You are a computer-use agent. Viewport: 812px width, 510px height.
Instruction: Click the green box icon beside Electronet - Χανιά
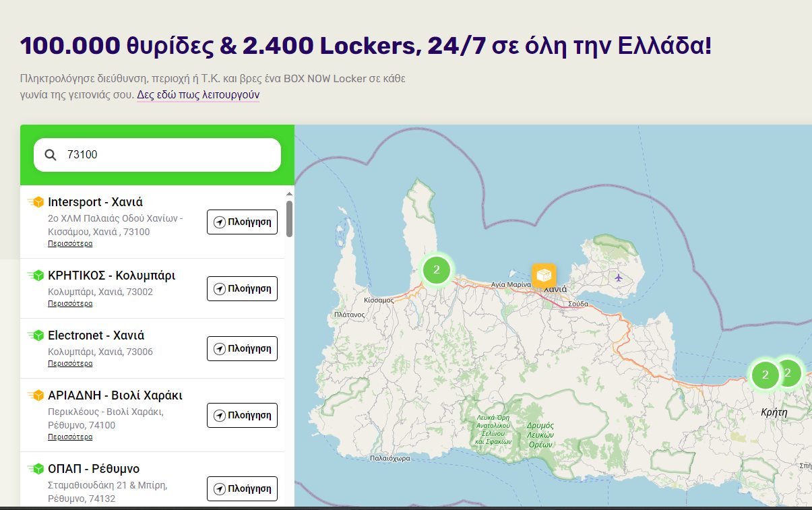coord(36,336)
